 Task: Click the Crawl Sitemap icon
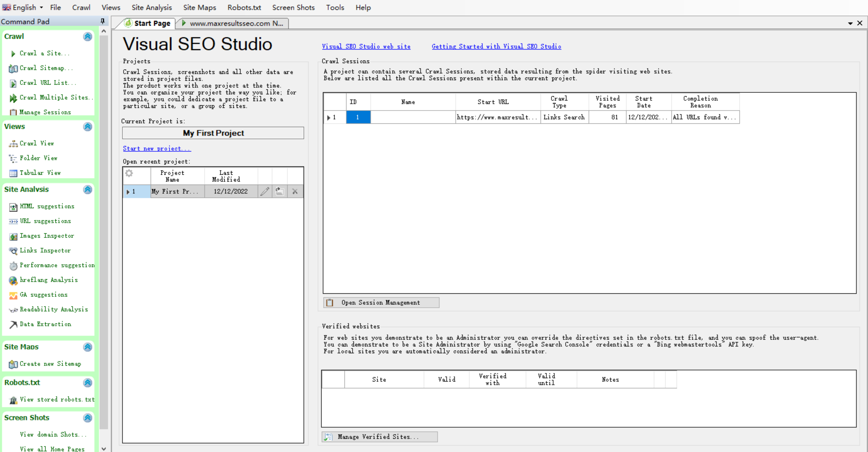click(x=13, y=68)
